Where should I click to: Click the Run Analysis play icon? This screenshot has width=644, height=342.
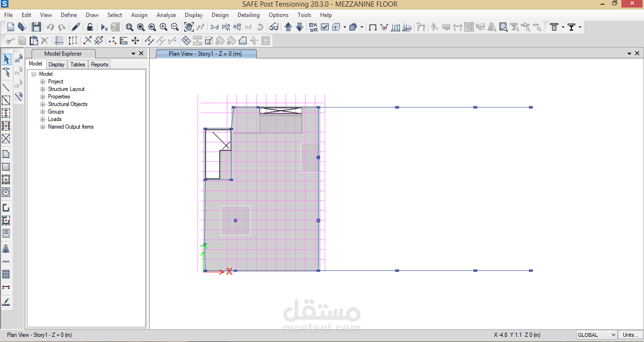coord(104,27)
